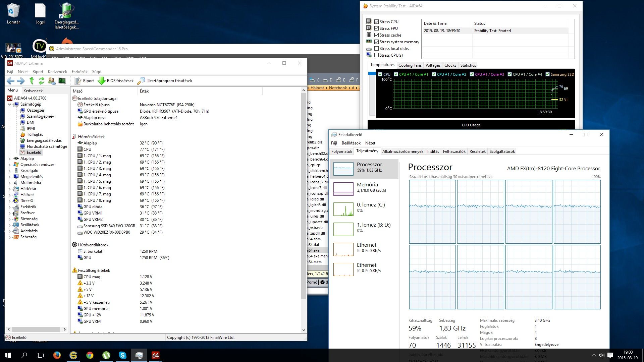This screenshot has height=362, width=644.
Task: Open the Fájl menu in AIDA64
Action: click(10, 72)
